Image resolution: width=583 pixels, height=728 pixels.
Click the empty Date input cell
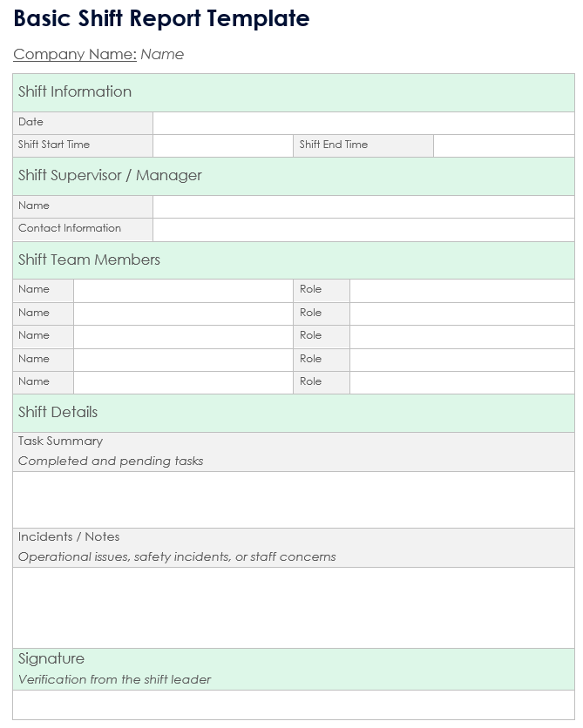click(x=363, y=123)
